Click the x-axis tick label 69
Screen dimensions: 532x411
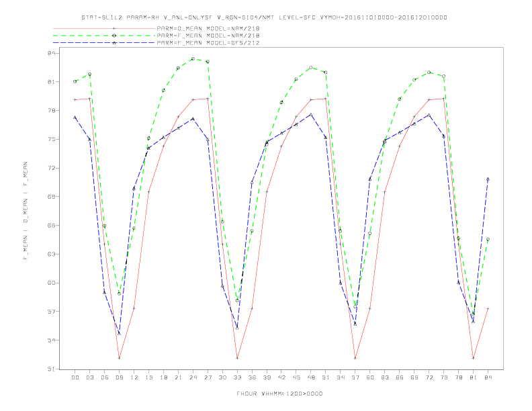click(x=414, y=377)
